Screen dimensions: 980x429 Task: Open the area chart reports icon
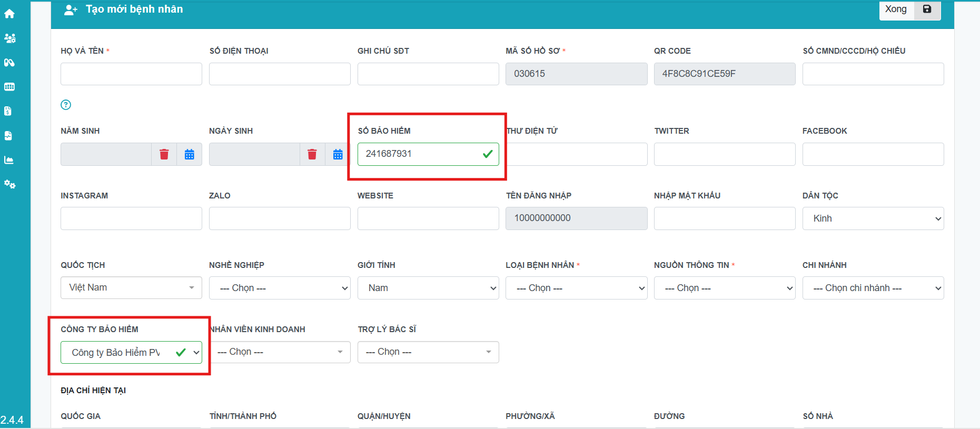click(x=9, y=160)
